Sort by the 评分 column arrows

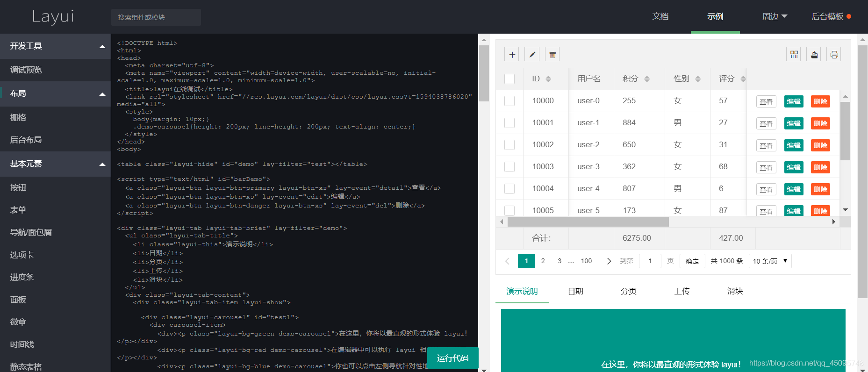point(743,79)
